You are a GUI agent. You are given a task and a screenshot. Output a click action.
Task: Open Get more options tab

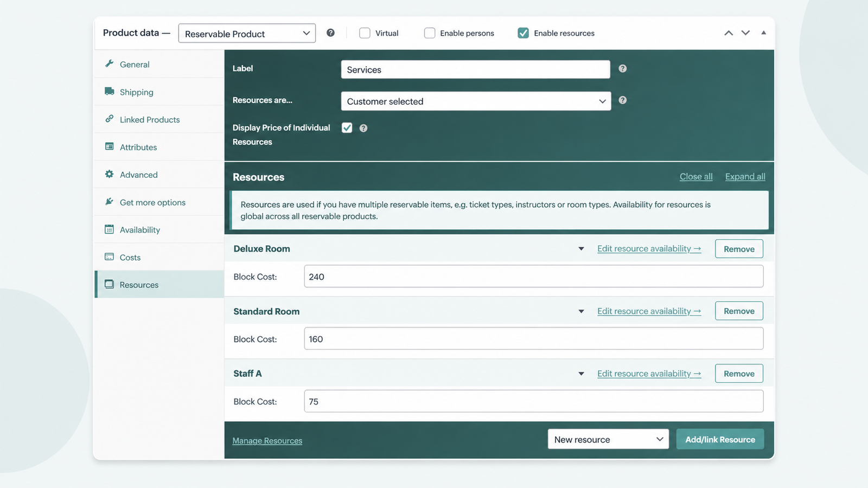(159, 202)
